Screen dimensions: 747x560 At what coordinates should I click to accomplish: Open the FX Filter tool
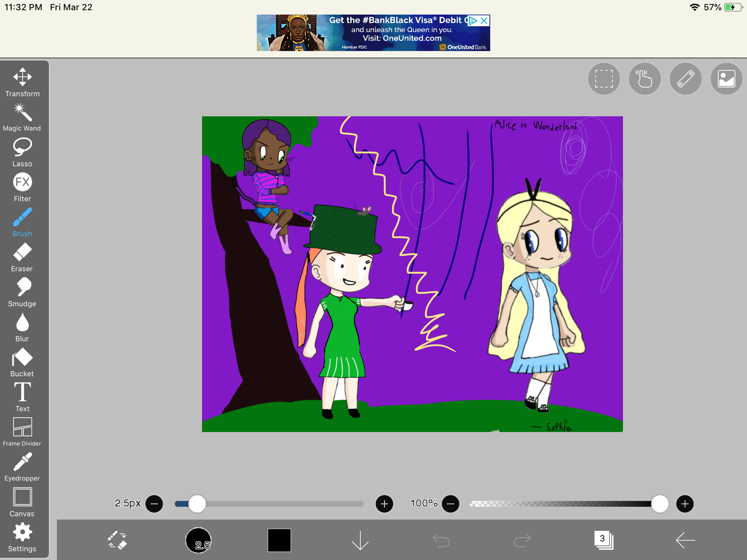click(22, 187)
